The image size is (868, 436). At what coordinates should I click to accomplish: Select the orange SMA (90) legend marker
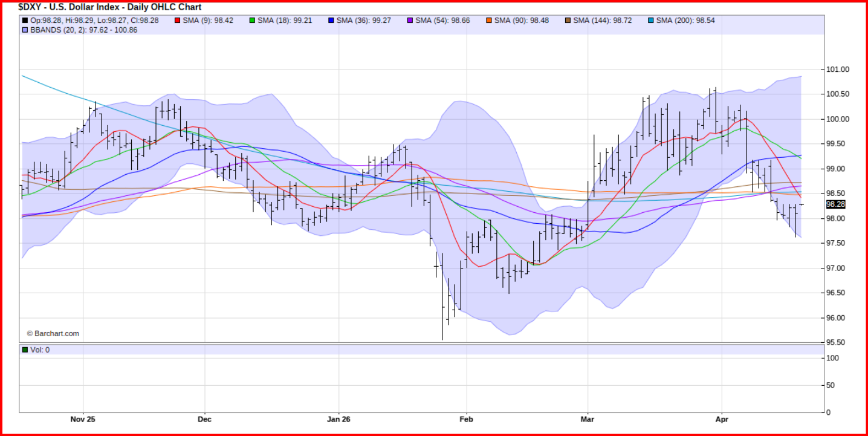tap(489, 20)
